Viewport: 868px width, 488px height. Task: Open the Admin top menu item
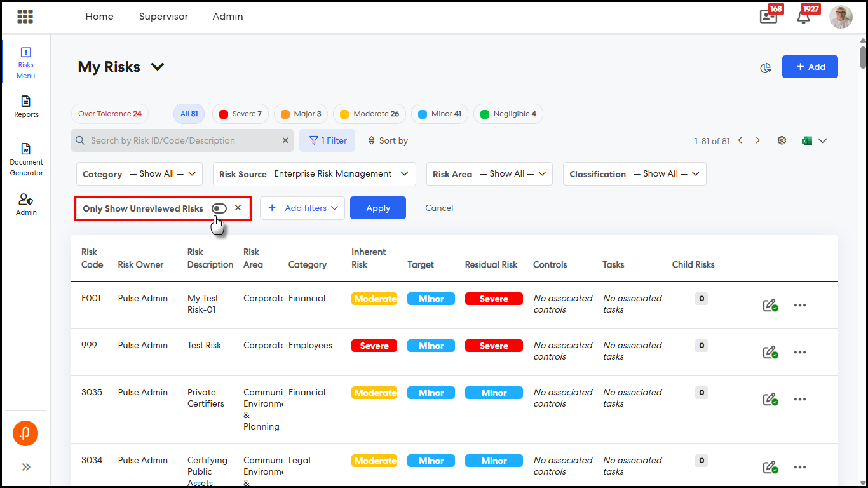(227, 17)
